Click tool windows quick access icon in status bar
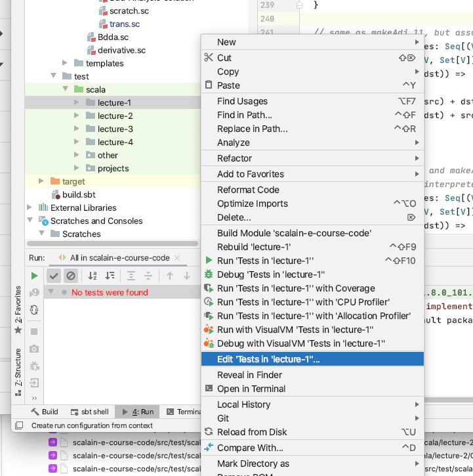Screen dimensions: 473x476 pos(19,425)
